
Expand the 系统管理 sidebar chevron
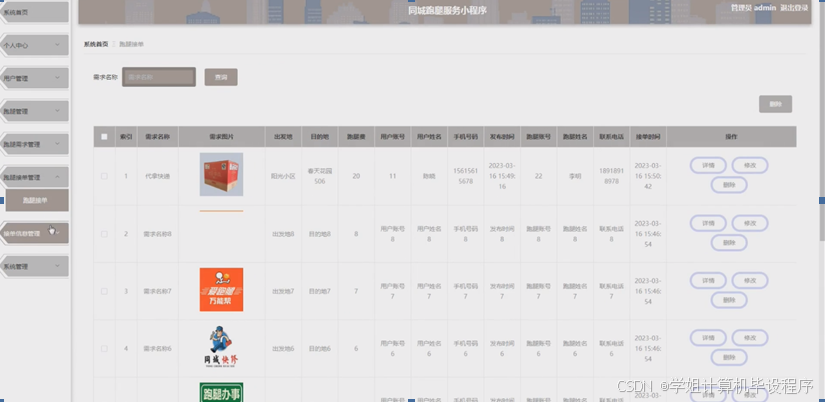(x=57, y=266)
